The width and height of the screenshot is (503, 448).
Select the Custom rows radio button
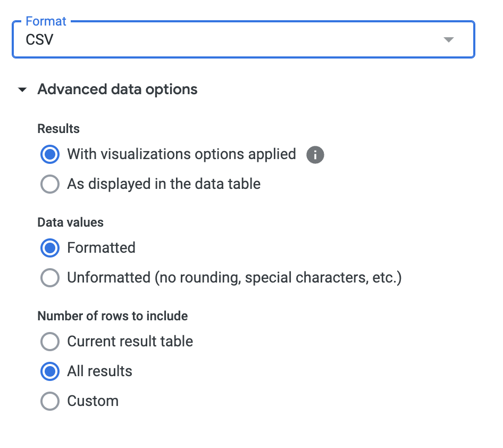coord(50,401)
